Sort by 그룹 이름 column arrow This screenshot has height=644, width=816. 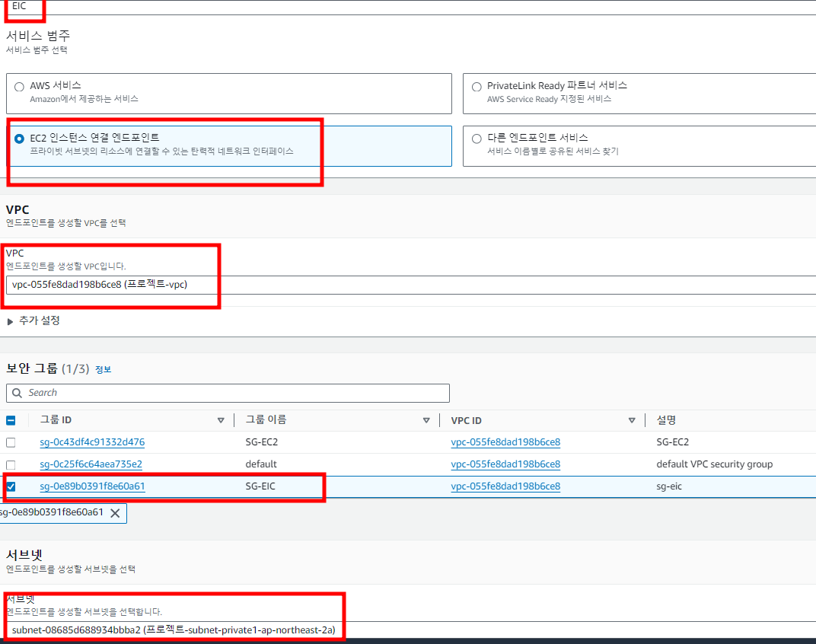(426, 420)
